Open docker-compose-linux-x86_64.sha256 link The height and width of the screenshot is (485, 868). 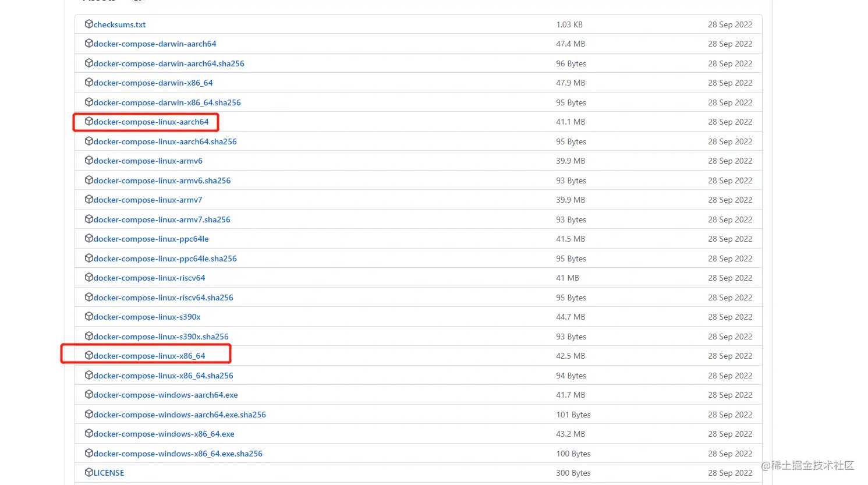click(163, 376)
